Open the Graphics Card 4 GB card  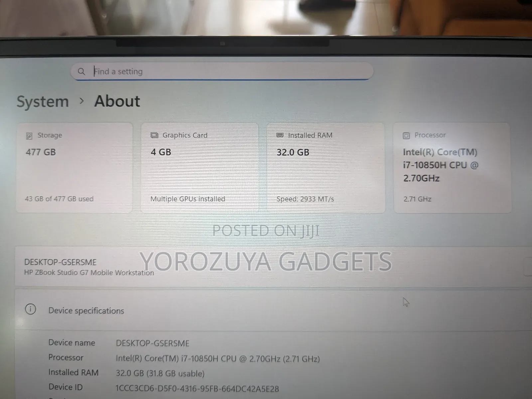(199, 168)
